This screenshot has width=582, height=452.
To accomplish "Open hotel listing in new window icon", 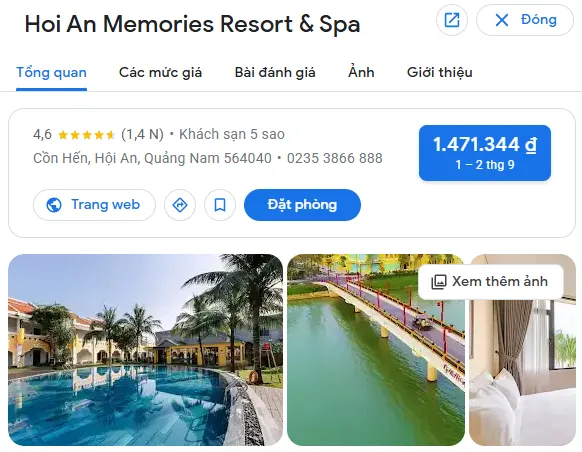I will coord(452,20).
